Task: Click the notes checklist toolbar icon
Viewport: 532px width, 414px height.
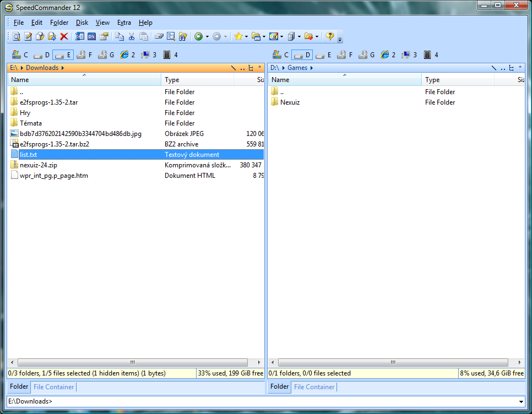Action: coord(274,36)
